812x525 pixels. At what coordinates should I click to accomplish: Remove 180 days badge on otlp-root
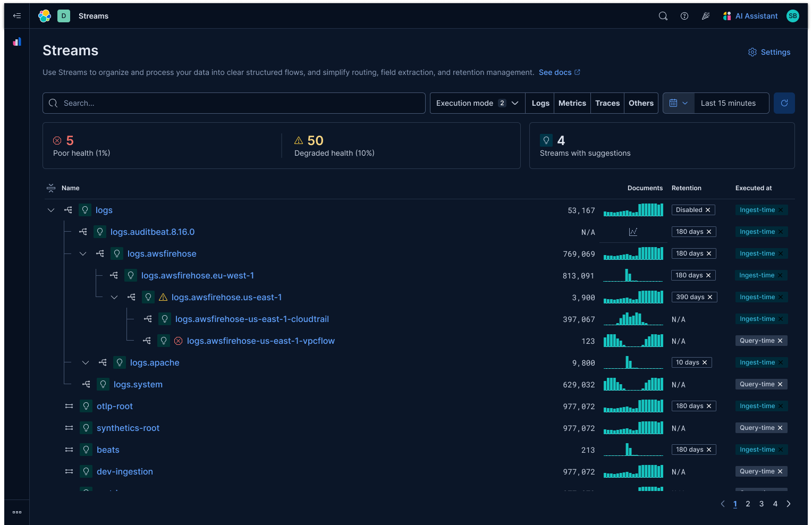[709, 406]
